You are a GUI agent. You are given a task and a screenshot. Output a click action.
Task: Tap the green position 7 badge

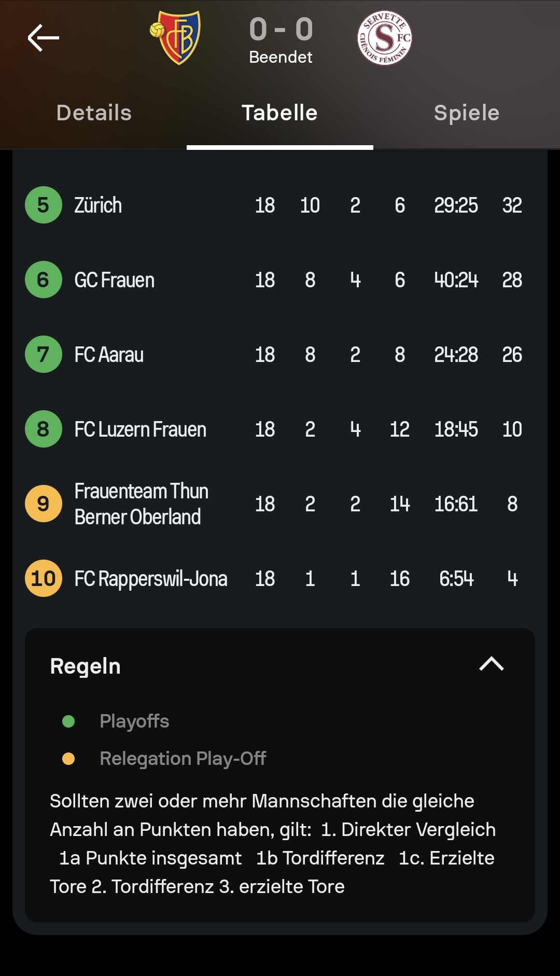click(x=44, y=354)
